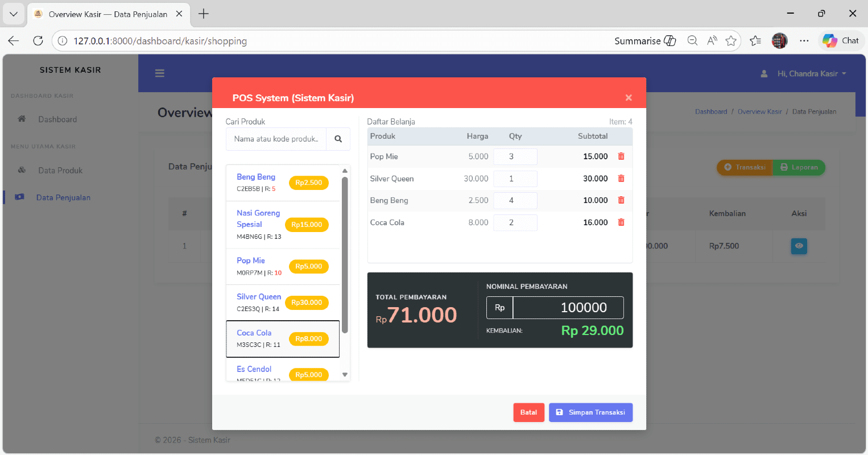Click the Nominal Pembayaran amount field
The image size is (868, 455).
(568, 308)
